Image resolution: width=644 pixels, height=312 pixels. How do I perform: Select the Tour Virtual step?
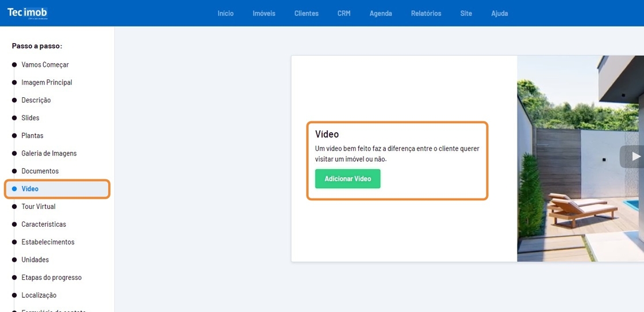pyautogui.click(x=38, y=207)
